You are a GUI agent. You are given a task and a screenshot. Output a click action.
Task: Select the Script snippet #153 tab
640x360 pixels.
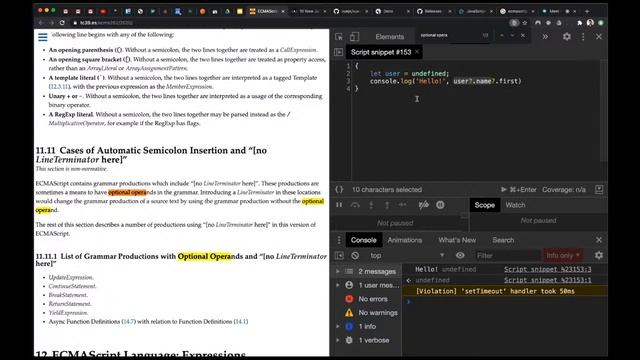(380, 52)
